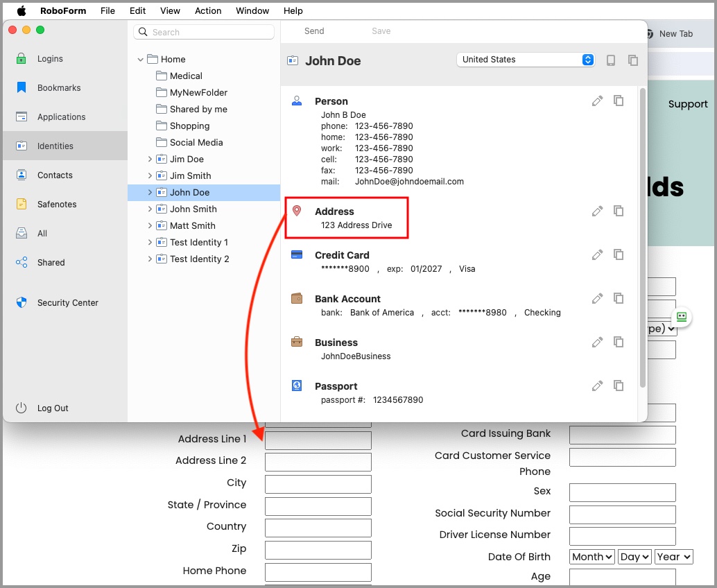Click the Zip input field
Screen dimensions: 717x588
click(x=318, y=550)
